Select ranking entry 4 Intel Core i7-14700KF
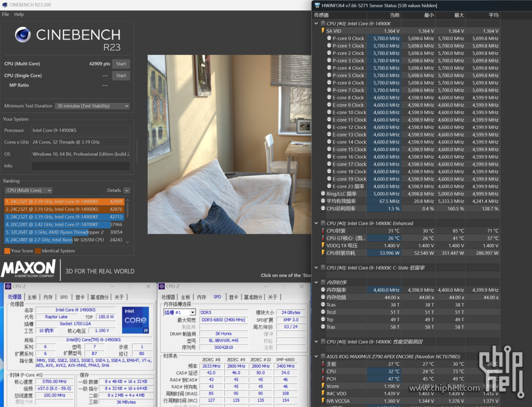 tap(64, 224)
